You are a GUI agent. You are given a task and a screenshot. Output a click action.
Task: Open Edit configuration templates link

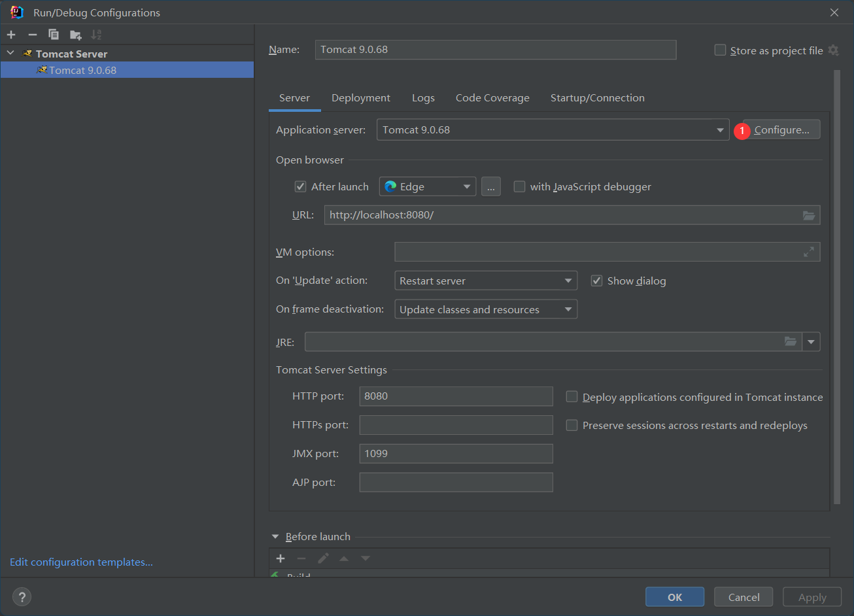(x=81, y=562)
